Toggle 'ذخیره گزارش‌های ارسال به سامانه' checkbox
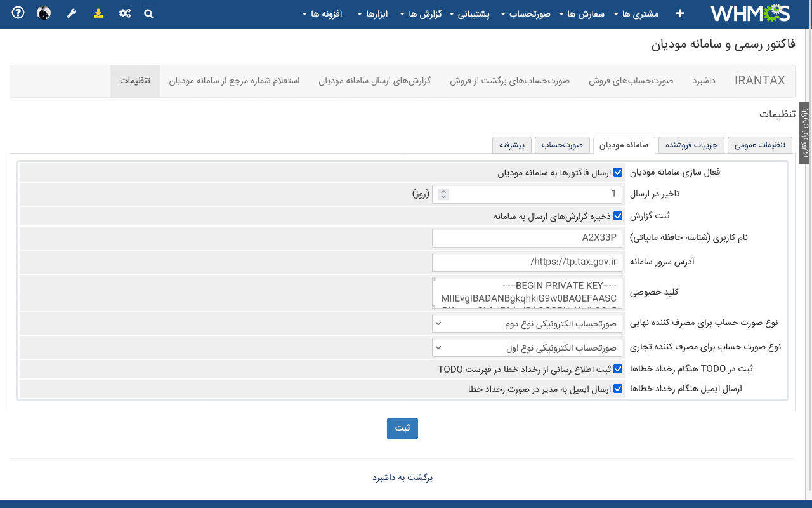 click(618, 216)
